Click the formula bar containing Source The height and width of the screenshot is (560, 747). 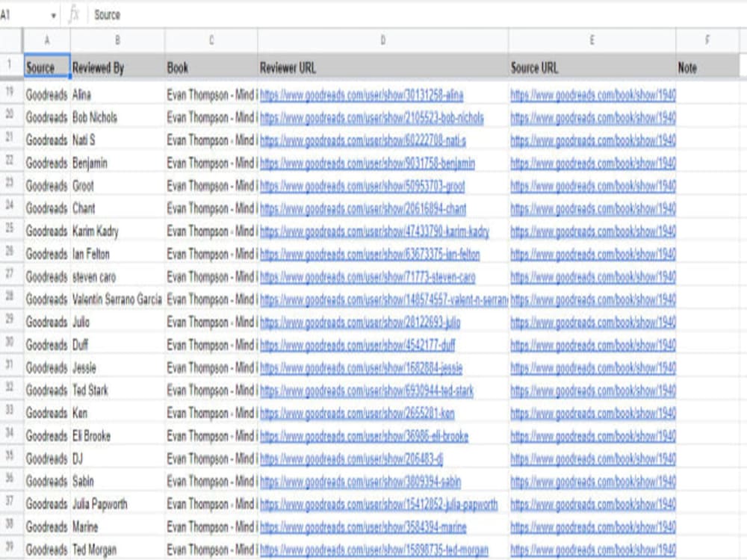click(x=417, y=15)
